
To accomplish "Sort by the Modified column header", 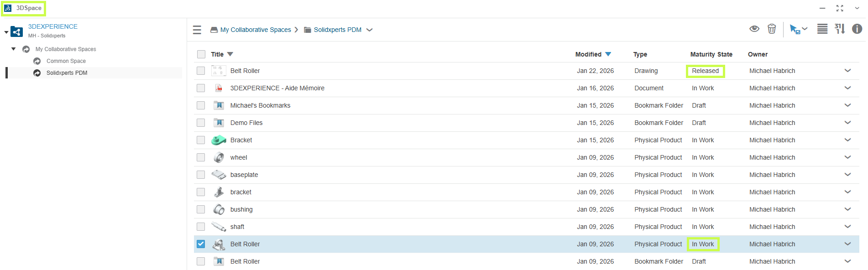I will (x=588, y=54).
